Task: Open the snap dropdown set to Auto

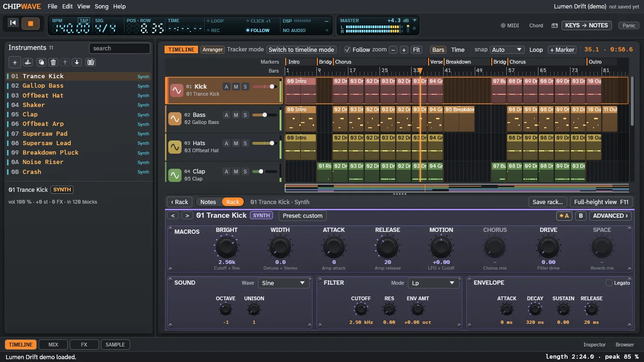Action: (507, 49)
